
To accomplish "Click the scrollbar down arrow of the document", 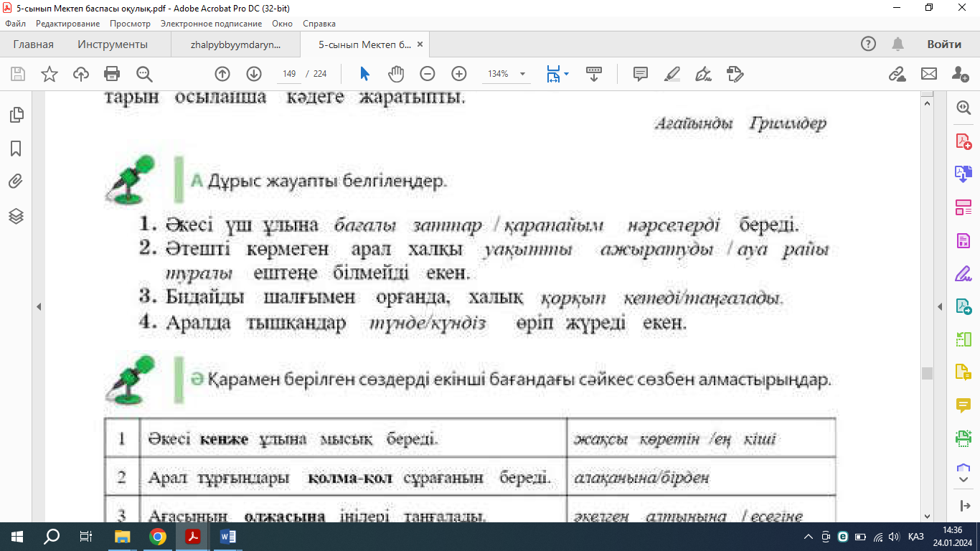I will pos(927,516).
